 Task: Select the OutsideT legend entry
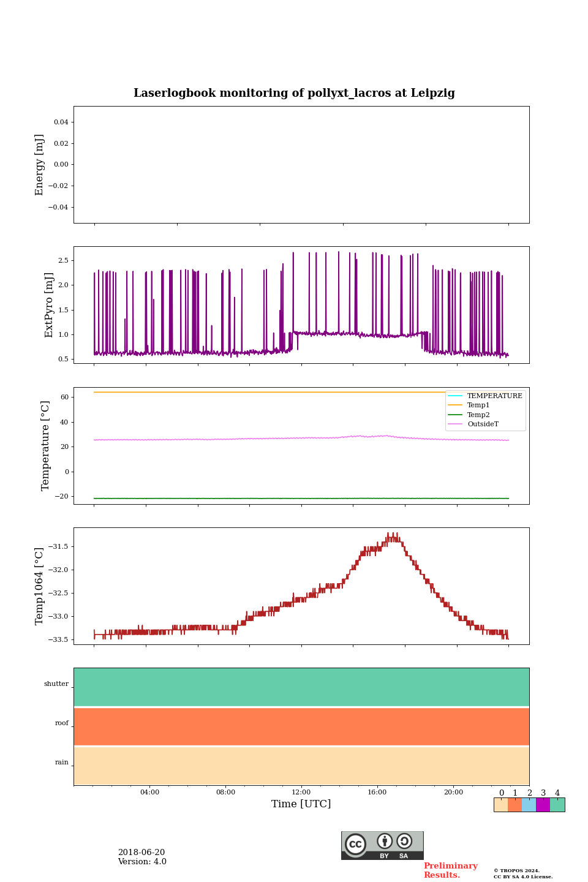(473, 424)
